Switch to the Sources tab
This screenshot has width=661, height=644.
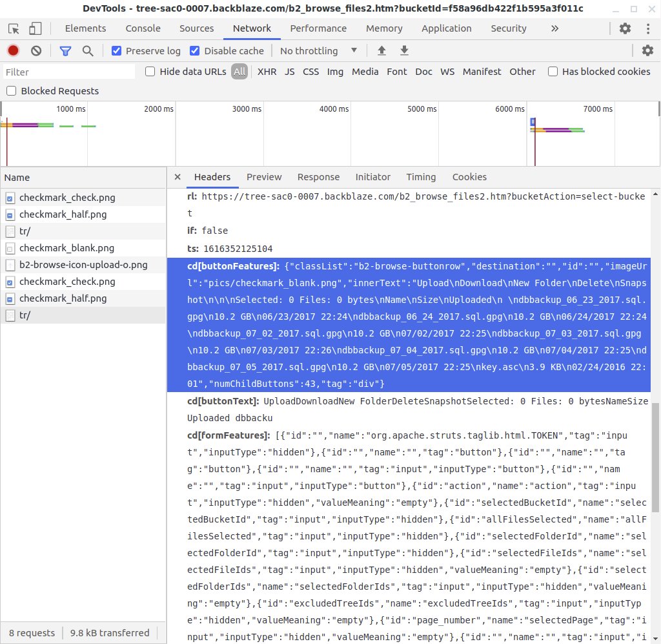(x=196, y=28)
